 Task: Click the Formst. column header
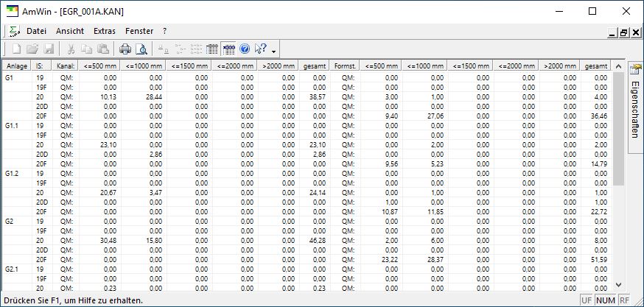(x=345, y=66)
